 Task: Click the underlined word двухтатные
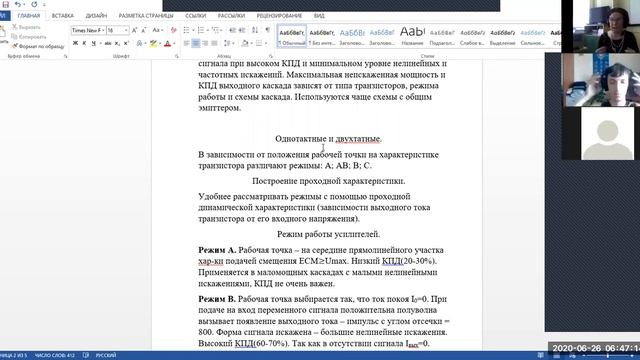pyautogui.click(x=358, y=139)
